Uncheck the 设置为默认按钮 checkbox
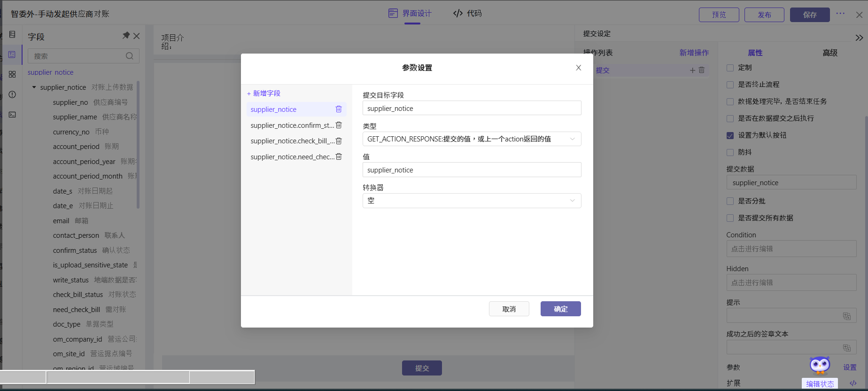This screenshot has width=868, height=391. [x=730, y=135]
